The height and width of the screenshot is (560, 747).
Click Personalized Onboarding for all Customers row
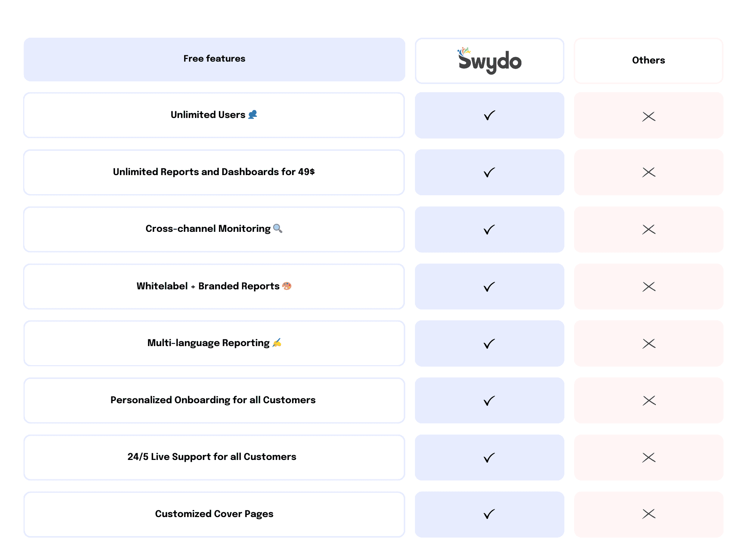214,400
